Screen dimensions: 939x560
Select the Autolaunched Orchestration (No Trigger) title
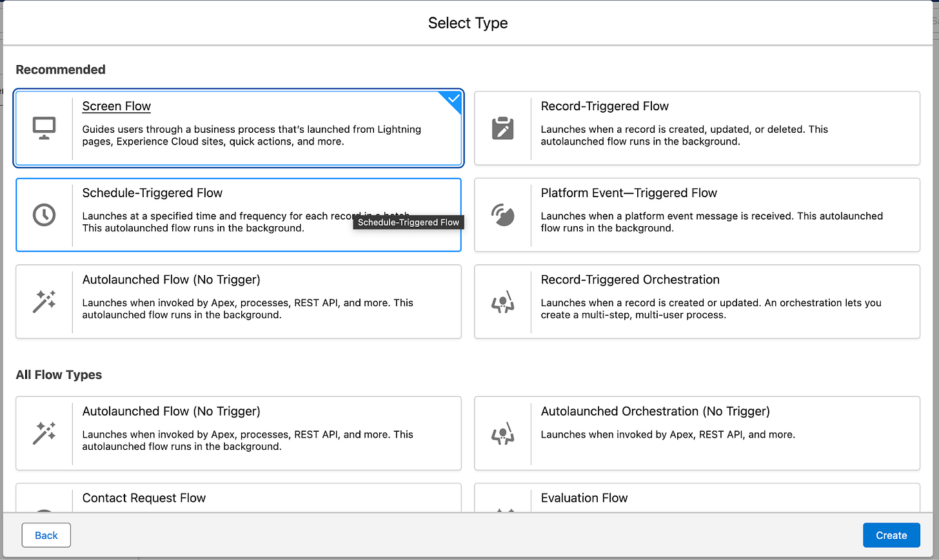click(655, 411)
